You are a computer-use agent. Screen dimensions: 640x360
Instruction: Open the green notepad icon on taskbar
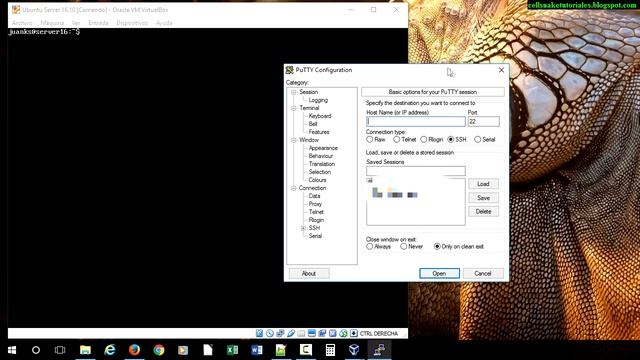click(281, 350)
